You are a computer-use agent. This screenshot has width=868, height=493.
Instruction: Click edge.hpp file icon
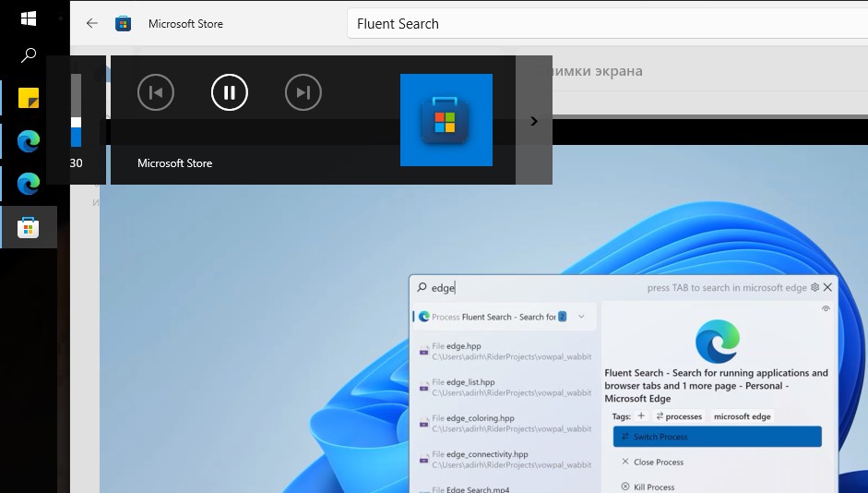pos(423,351)
